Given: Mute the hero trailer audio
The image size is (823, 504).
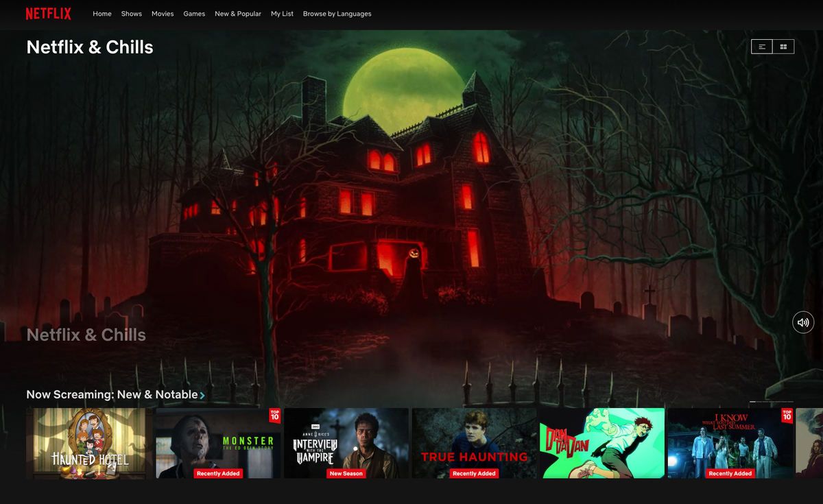Looking at the screenshot, I should 803,322.
